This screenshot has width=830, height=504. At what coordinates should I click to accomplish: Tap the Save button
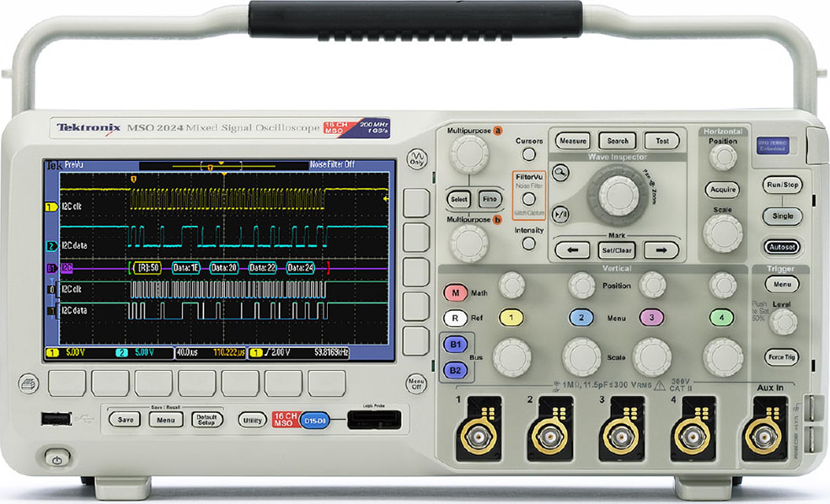tap(126, 419)
